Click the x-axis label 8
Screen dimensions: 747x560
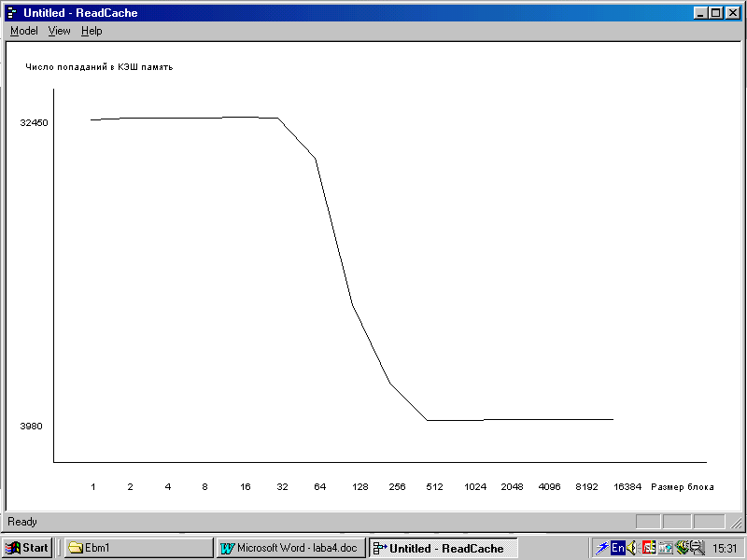(204, 486)
